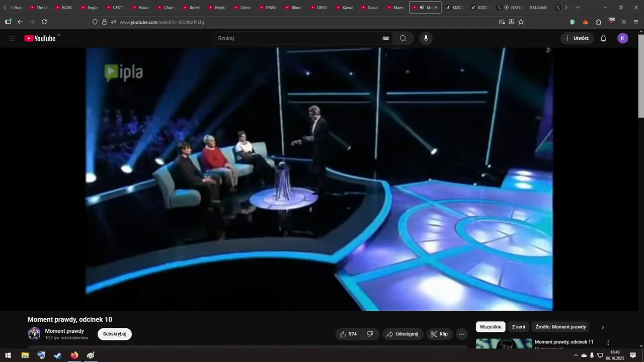Screen dimensions: 644x362
Task: Open picture-in-picture icon in address bar
Action: point(502,22)
